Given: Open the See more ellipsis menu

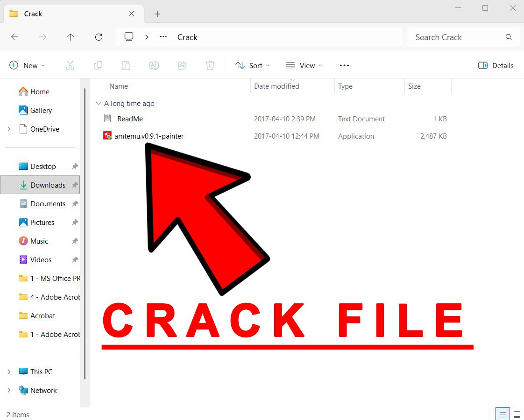Looking at the screenshot, I should (344, 65).
